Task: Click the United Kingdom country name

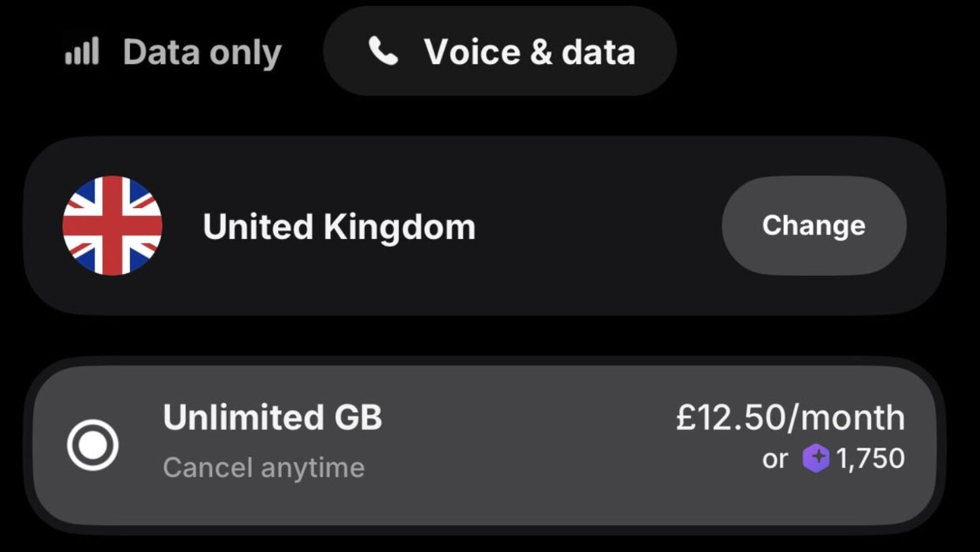Action: click(339, 227)
